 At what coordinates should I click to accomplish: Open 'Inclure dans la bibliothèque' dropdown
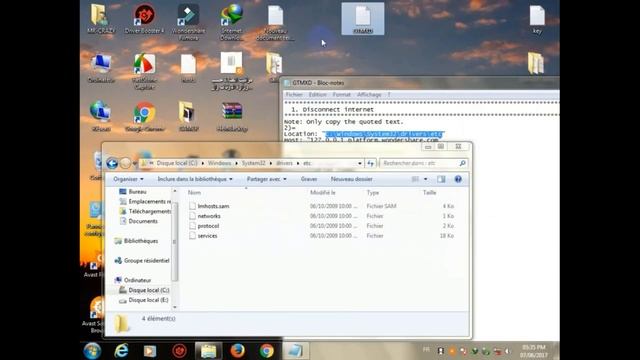[x=195, y=179]
